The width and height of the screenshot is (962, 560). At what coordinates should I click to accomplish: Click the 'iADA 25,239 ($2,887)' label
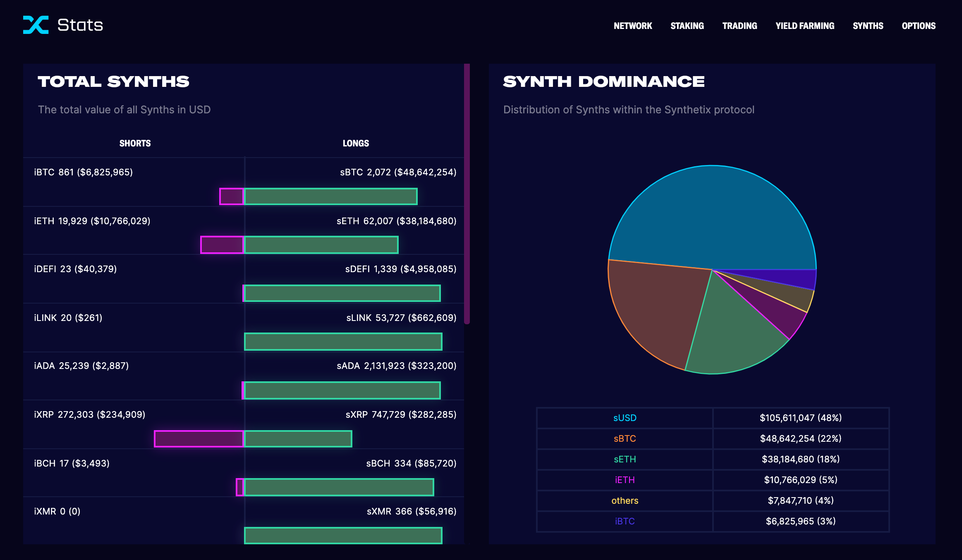tap(81, 366)
